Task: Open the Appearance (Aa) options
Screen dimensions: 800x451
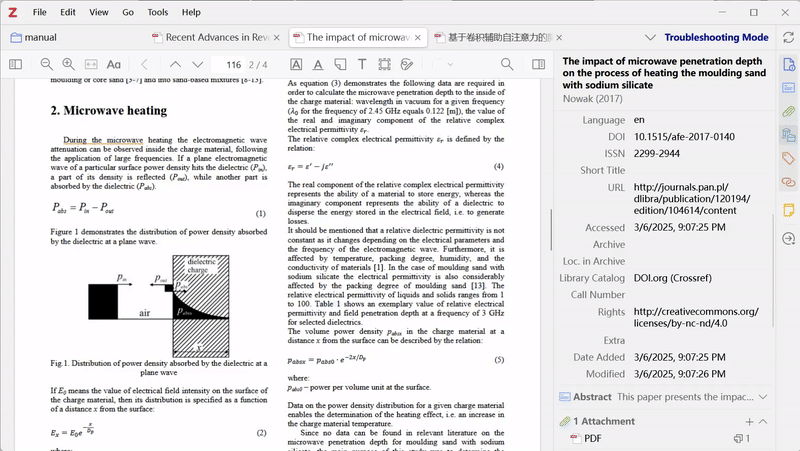Action: click(113, 64)
